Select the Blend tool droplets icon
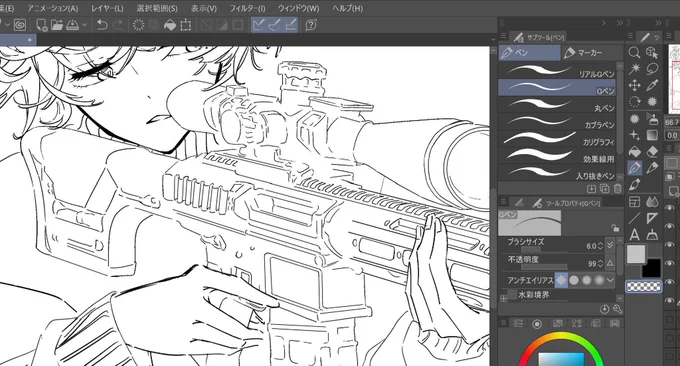This screenshot has height=366, width=680. coord(652,202)
